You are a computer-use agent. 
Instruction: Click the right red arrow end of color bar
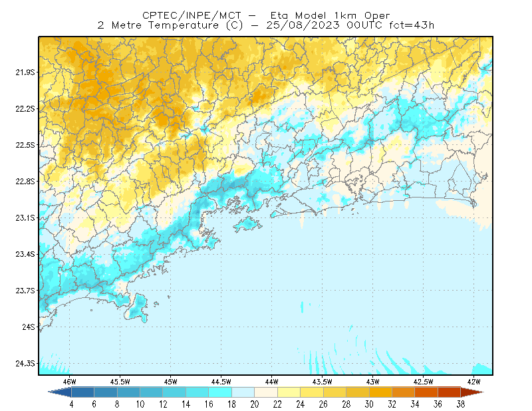coord(472,392)
